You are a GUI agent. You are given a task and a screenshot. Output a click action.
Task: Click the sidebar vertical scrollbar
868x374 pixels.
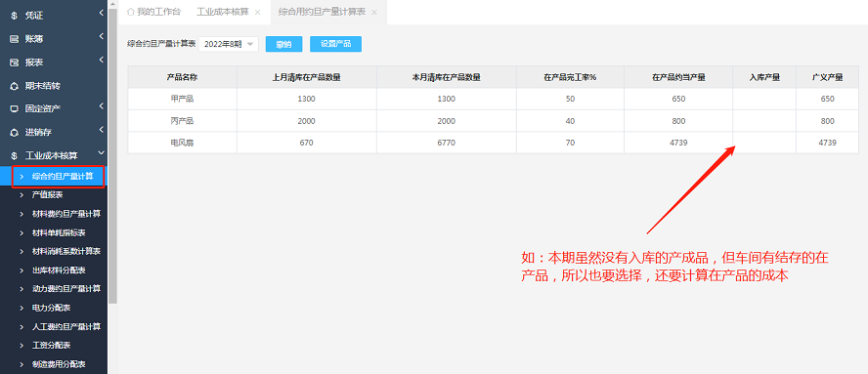click(113, 156)
